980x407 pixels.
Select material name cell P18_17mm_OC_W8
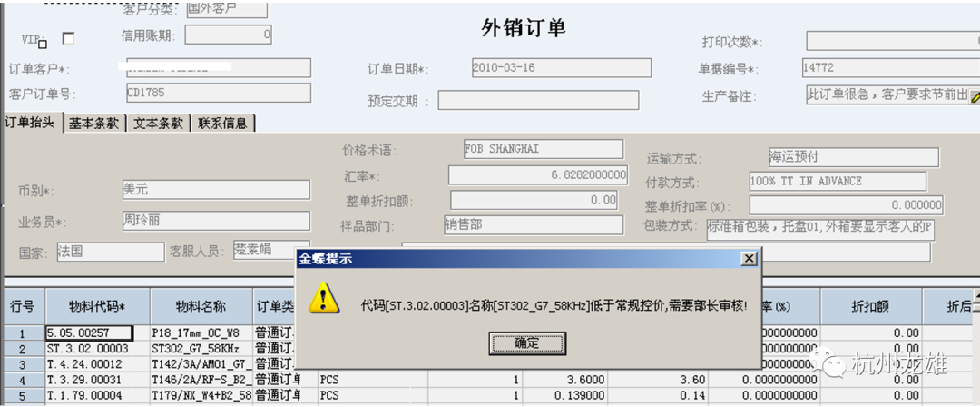point(201,333)
